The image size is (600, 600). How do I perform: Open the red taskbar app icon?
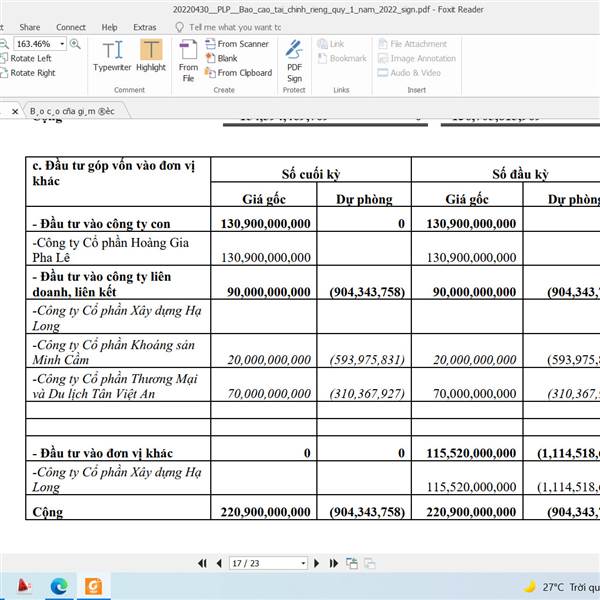tap(24, 586)
